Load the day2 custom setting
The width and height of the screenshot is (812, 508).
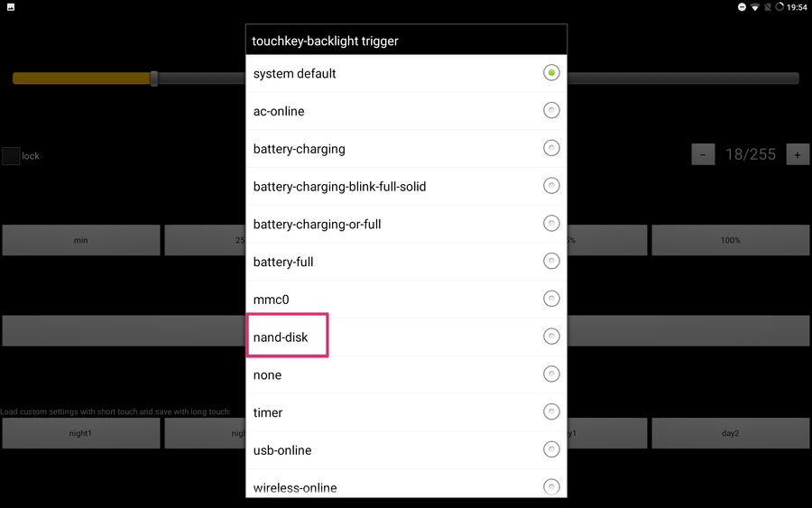click(730, 433)
